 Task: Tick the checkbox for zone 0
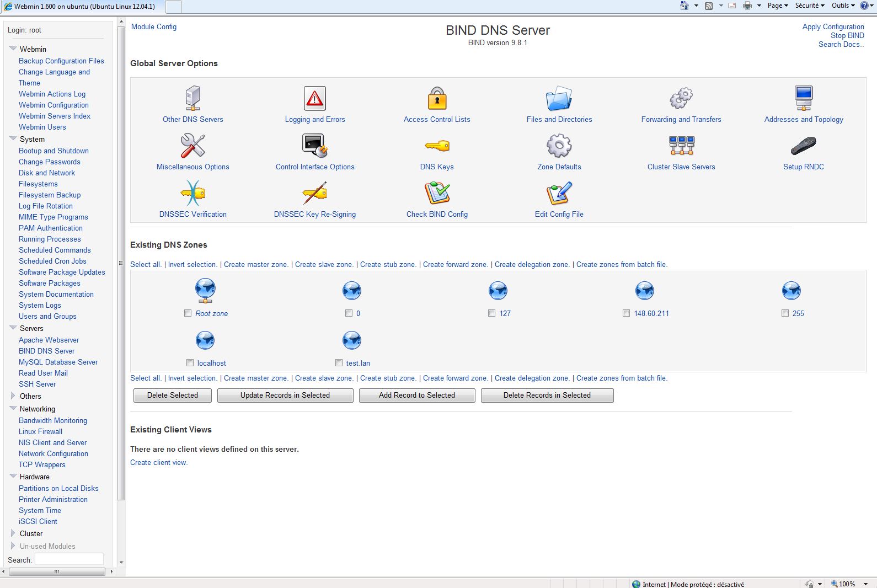tap(349, 313)
